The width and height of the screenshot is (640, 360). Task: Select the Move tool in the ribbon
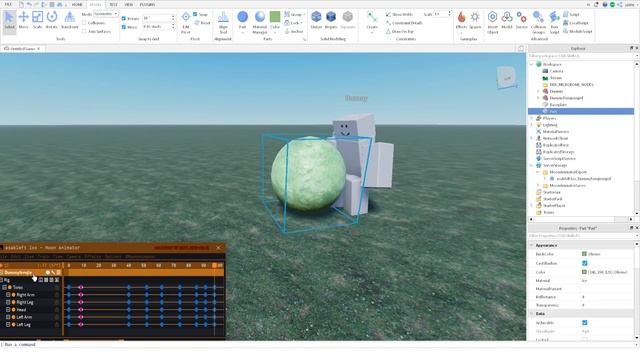(x=23, y=20)
